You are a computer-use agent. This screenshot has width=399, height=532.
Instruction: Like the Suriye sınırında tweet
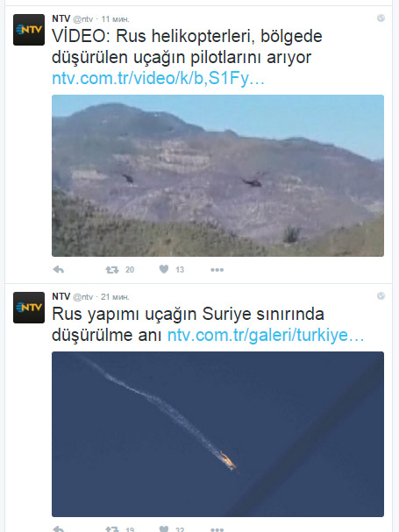click(164, 529)
